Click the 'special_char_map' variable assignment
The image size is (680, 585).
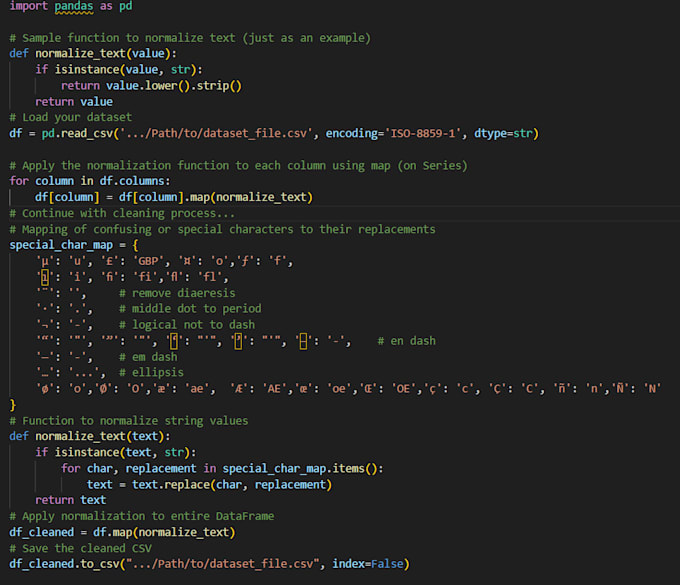coord(61,245)
